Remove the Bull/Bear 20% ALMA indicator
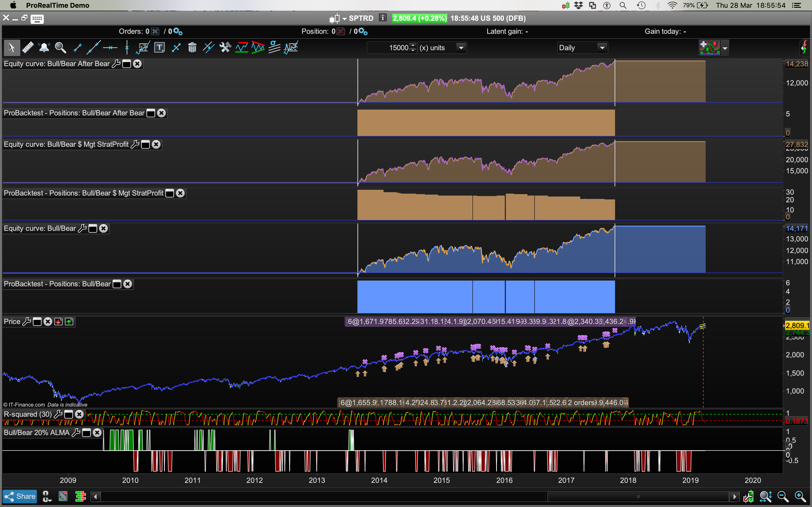Viewport: 812px width, 507px height. click(97, 433)
